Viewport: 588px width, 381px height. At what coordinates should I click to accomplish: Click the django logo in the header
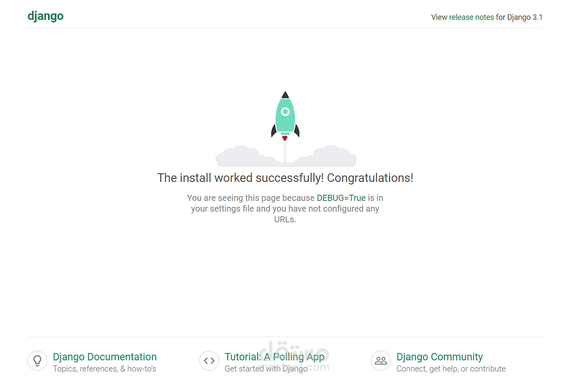point(46,15)
